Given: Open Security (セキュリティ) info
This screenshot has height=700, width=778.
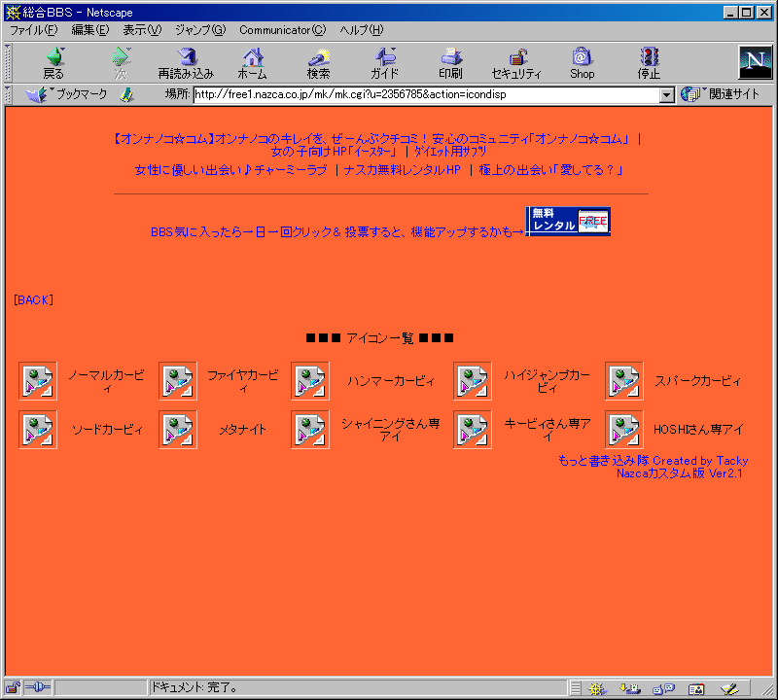Looking at the screenshot, I should coord(516,63).
